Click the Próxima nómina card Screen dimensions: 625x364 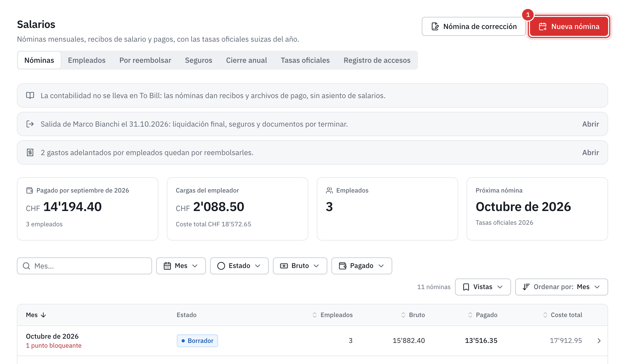click(537, 209)
